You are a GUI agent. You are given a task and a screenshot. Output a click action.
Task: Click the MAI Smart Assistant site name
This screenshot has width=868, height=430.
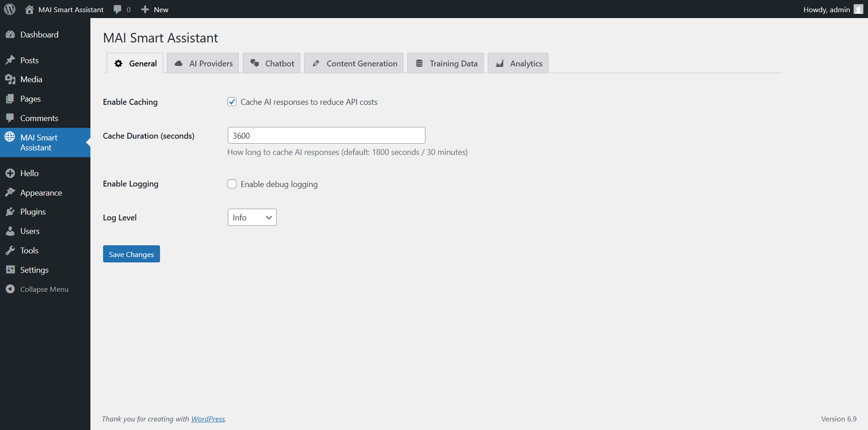pyautogui.click(x=71, y=9)
